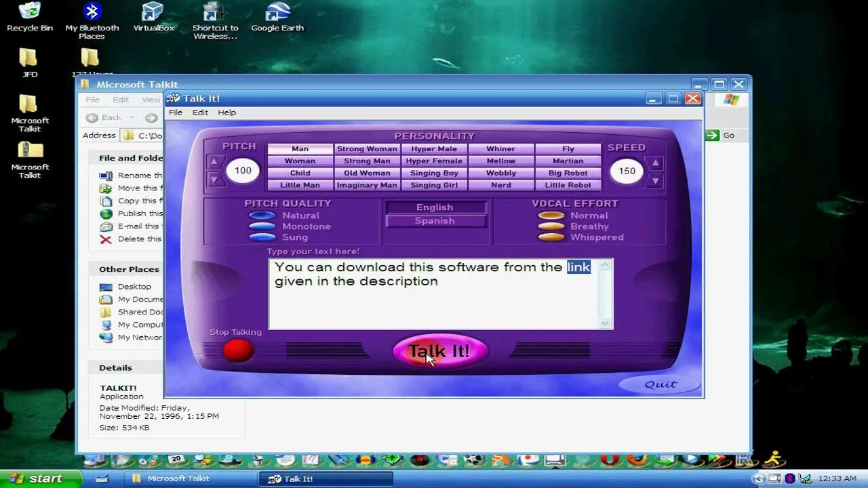This screenshot has height=488, width=868.
Task: Click the Delete this file link
Action: click(x=131, y=239)
